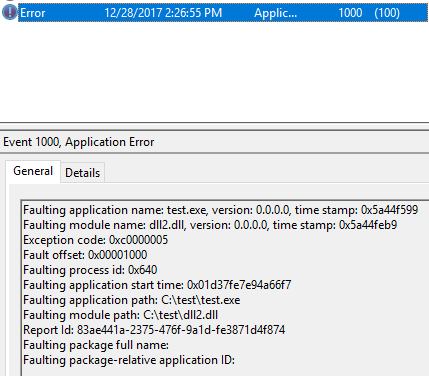Click the truncated Applic... source cell
Viewport: 429px width, 376px height.
275,13
